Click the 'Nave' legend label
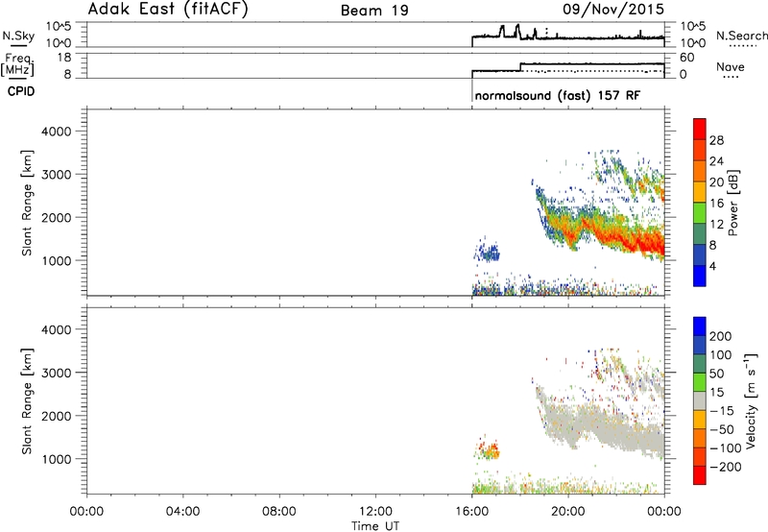 pyautogui.click(x=730, y=67)
